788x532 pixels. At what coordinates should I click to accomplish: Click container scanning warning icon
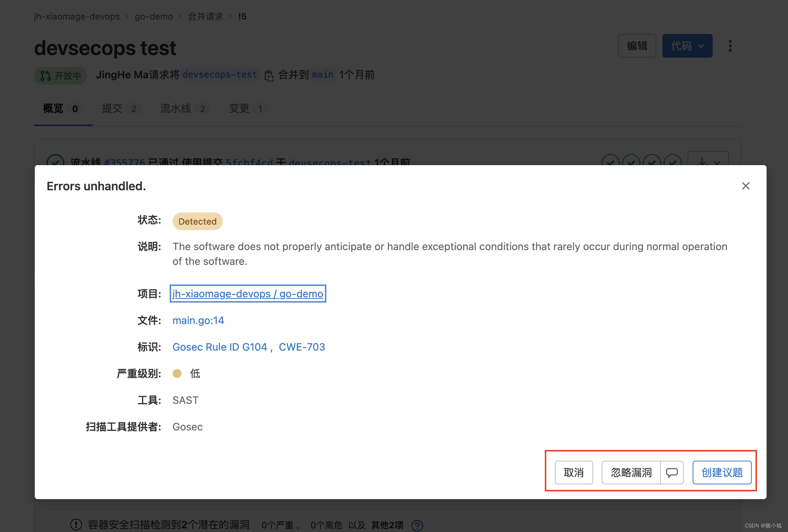(76, 525)
